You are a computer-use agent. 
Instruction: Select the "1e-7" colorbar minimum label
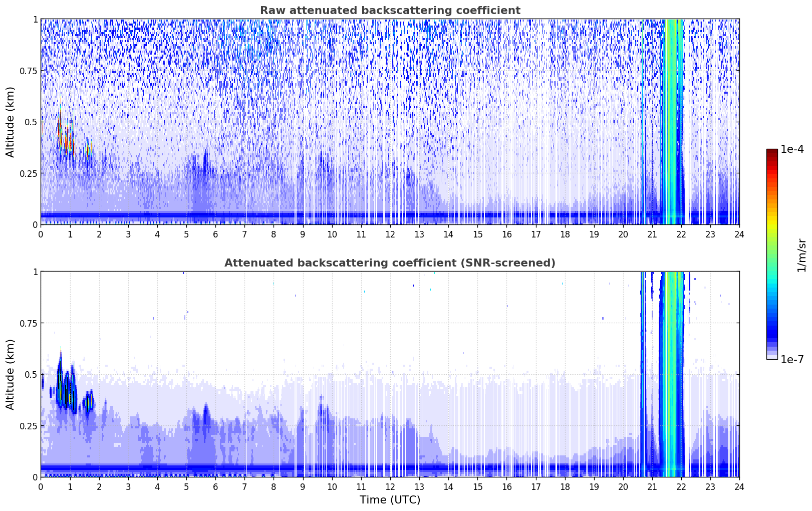tap(792, 360)
